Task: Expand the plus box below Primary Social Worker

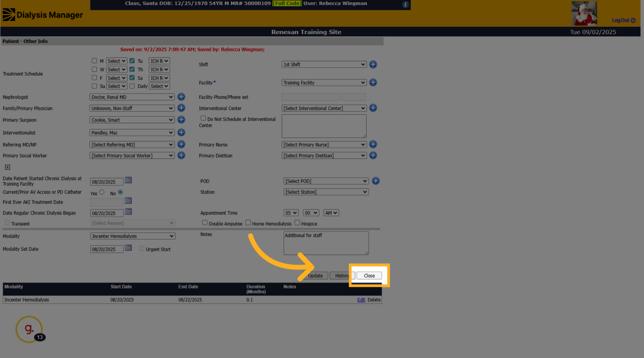Action: pyautogui.click(x=8, y=167)
